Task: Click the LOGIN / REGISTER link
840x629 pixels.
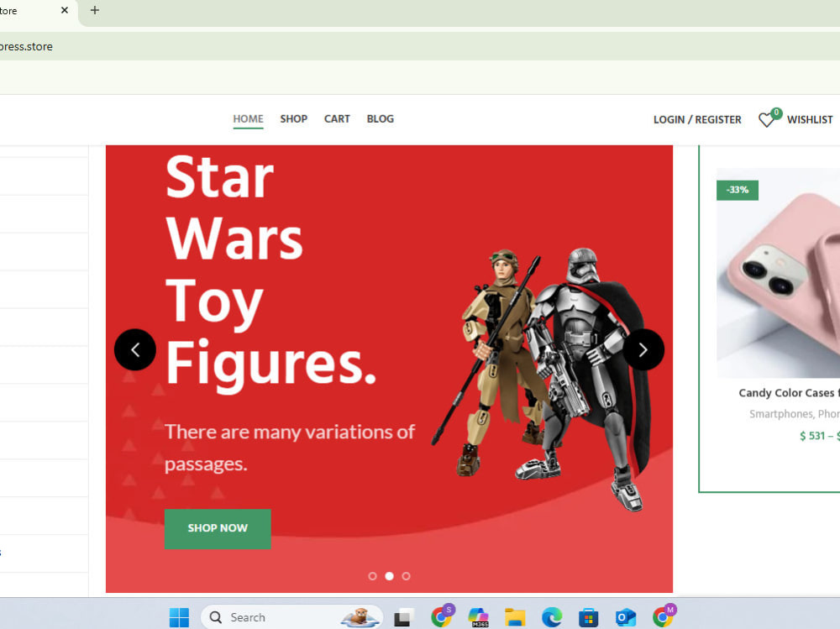Action: [x=697, y=119]
